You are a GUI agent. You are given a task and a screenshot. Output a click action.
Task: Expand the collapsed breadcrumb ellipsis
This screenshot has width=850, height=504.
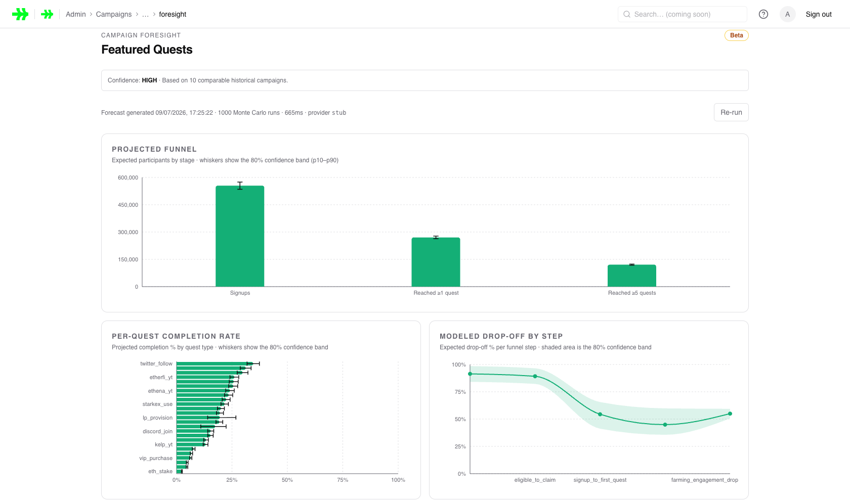click(x=145, y=14)
